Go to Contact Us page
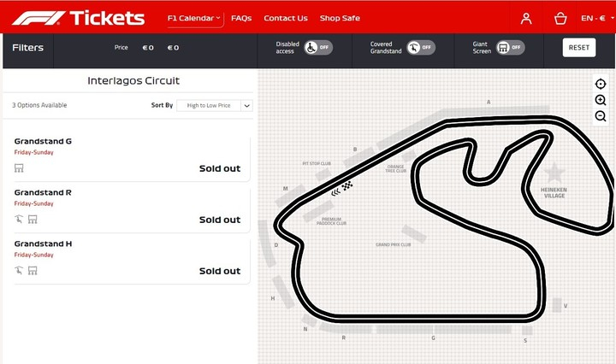This screenshot has width=616, height=364. pos(286,18)
